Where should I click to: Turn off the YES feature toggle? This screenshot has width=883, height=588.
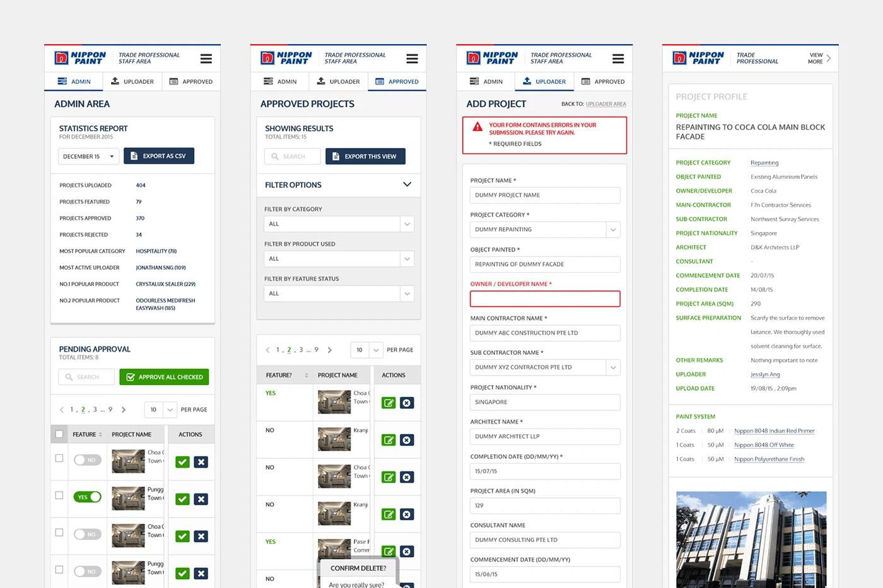[88, 497]
